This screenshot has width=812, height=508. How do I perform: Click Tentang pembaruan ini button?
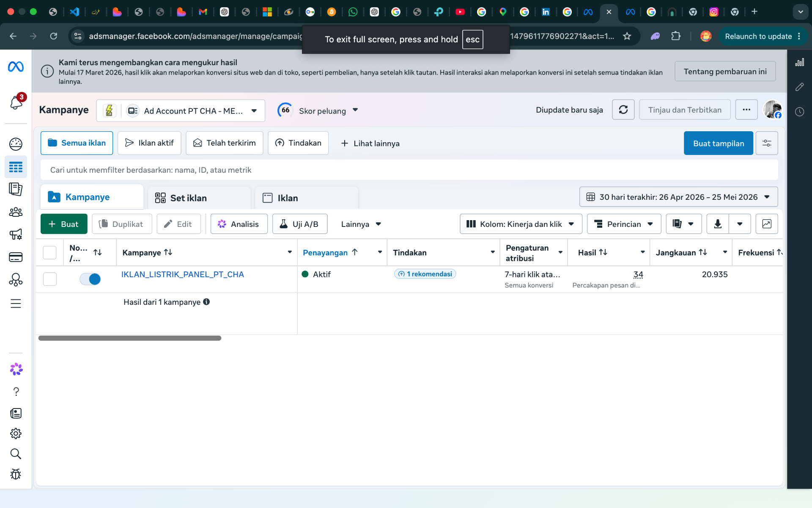tap(725, 71)
